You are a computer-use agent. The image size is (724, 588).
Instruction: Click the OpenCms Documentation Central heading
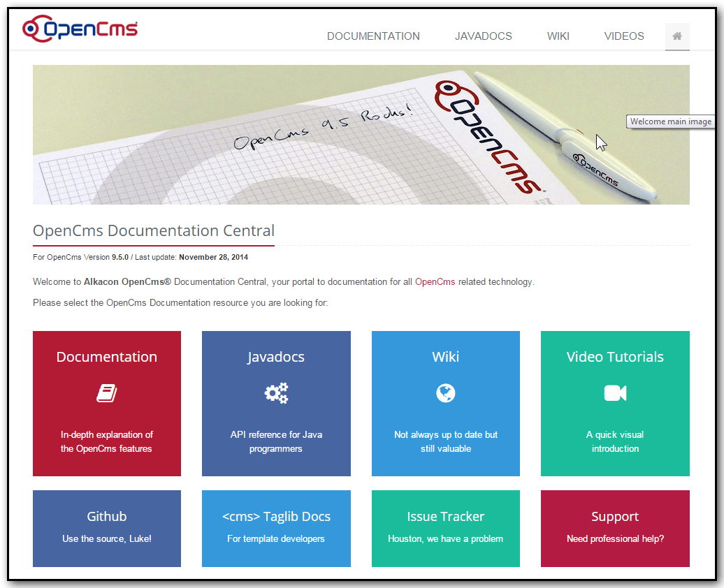point(154,230)
